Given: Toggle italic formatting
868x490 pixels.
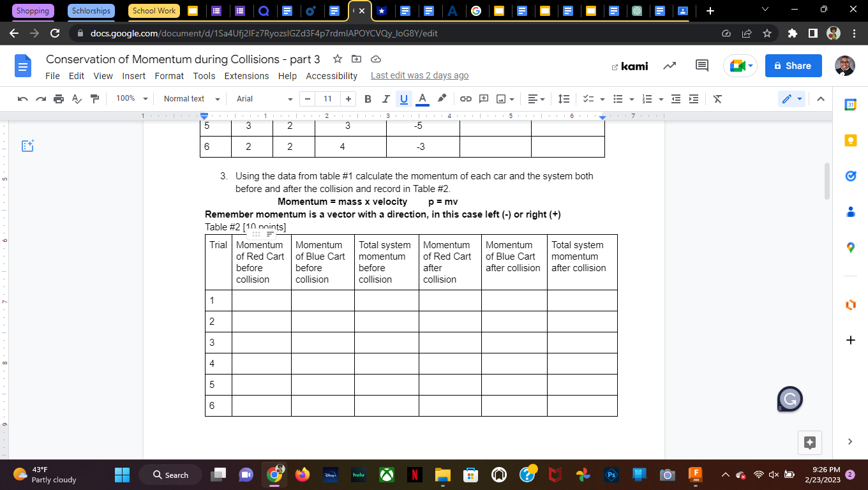Looking at the screenshot, I should 385,99.
